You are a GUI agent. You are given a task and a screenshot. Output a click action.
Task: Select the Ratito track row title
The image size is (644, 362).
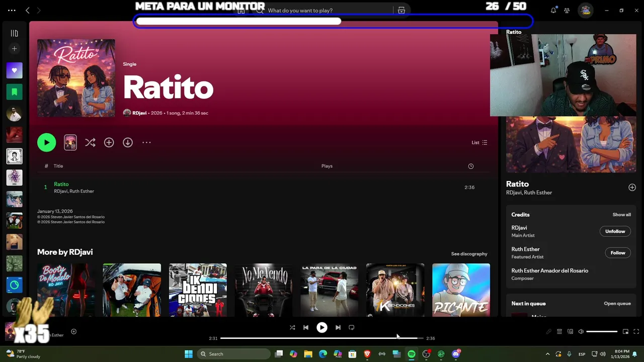[x=61, y=184]
